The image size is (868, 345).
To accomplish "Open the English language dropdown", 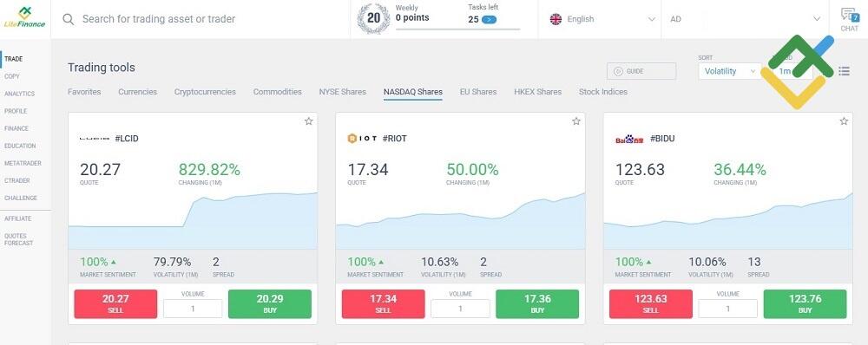I will [x=602, y=19].
